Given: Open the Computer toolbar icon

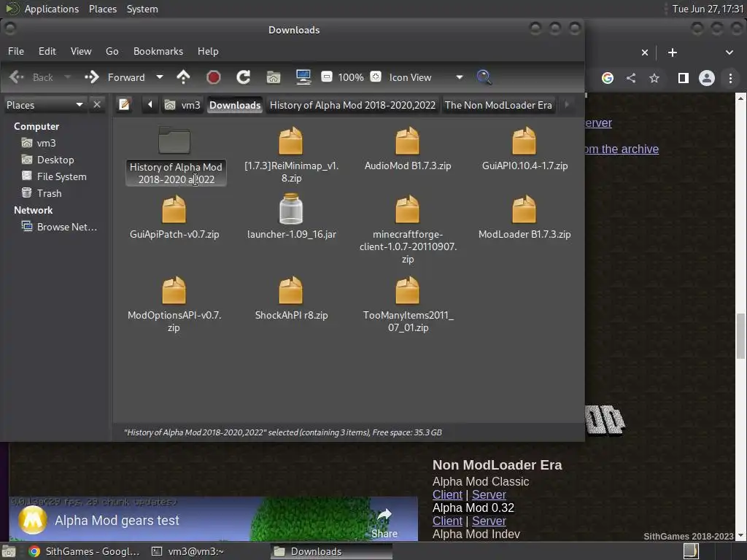Looking at the screenshot, I should click(x=303, y=77).
